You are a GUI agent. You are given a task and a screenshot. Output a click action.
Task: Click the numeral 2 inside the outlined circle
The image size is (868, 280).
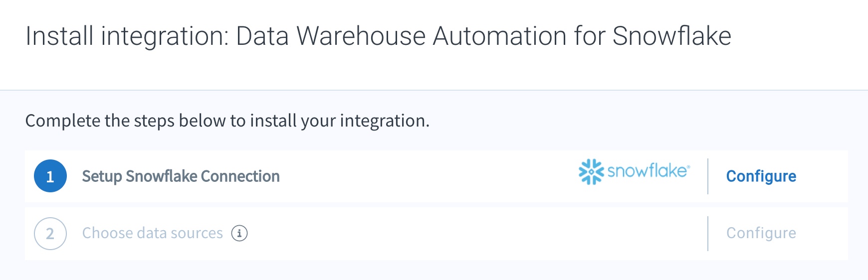tap(50, 234)
